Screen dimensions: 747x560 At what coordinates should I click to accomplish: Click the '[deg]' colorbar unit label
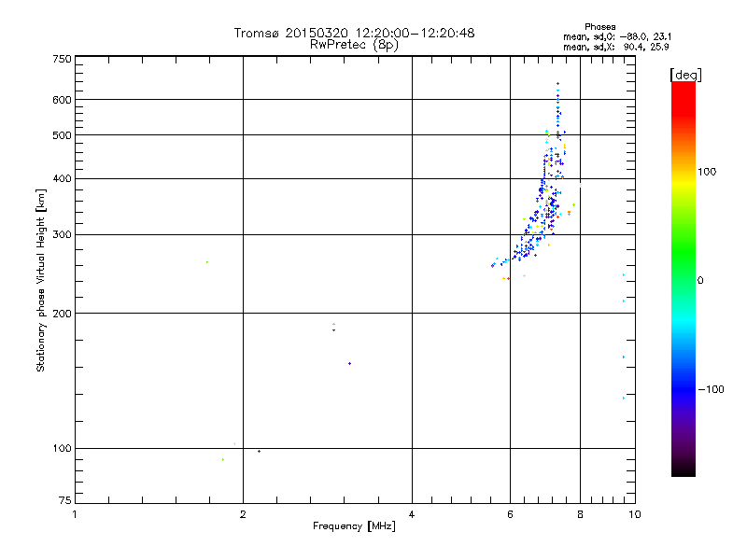[x=685, y=75]
